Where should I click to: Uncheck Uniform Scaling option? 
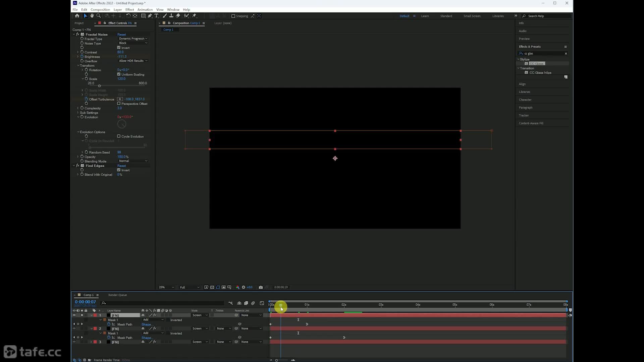click(119, 74)
